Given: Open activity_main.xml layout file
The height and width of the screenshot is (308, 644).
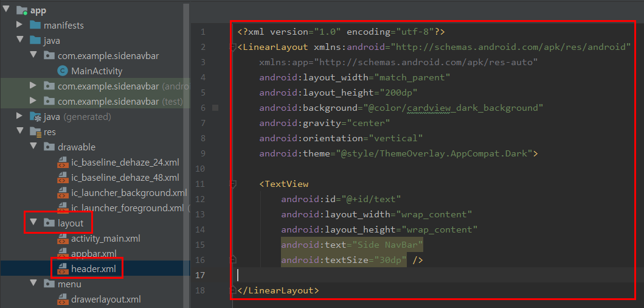Looking at the screenshot, I should tap(106, 239).
